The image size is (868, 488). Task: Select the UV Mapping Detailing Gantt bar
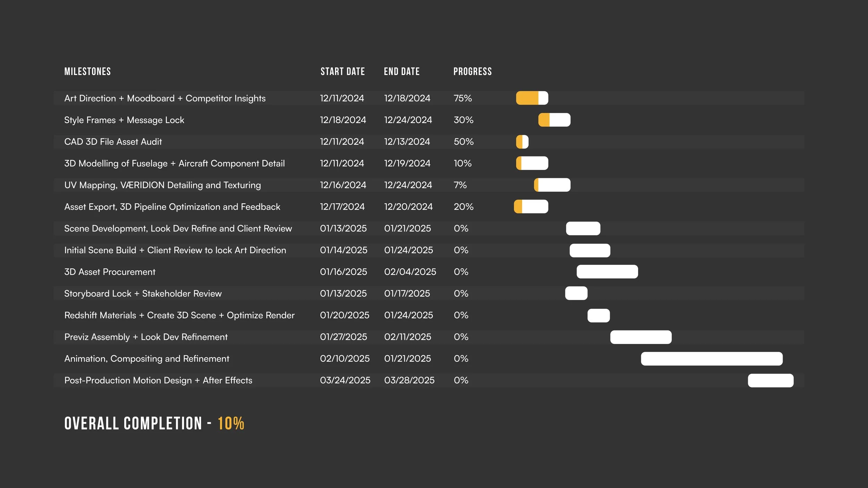[x=552, y=185]
